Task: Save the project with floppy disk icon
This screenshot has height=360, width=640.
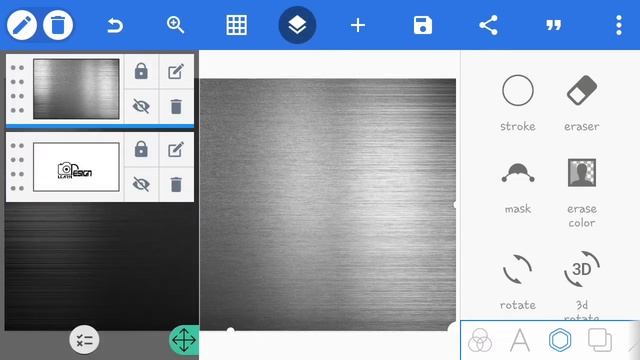Action: [422, 25]
